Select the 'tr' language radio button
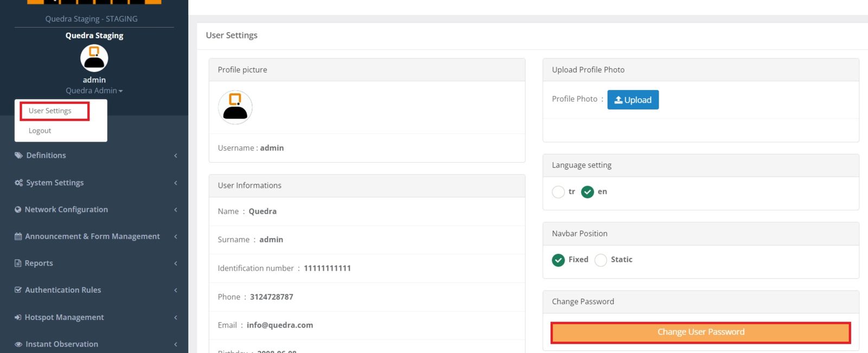The width and height of the screenshot is (868, 353). pyautogui.click(x=558, y=192)
